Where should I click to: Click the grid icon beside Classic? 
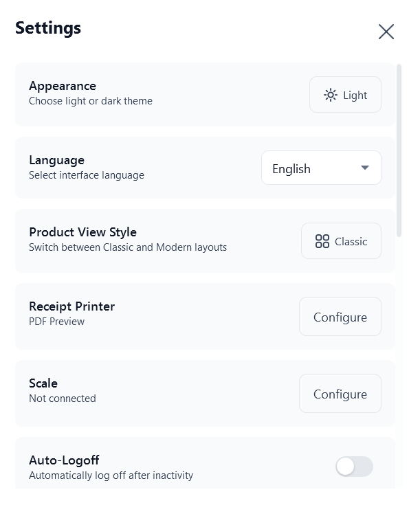322,241
